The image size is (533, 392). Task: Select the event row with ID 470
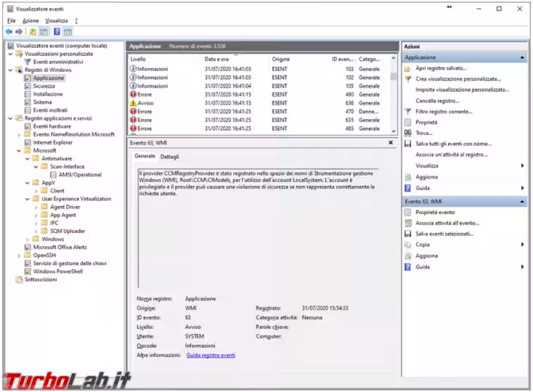pyautogui.click(x=259, y=111)
